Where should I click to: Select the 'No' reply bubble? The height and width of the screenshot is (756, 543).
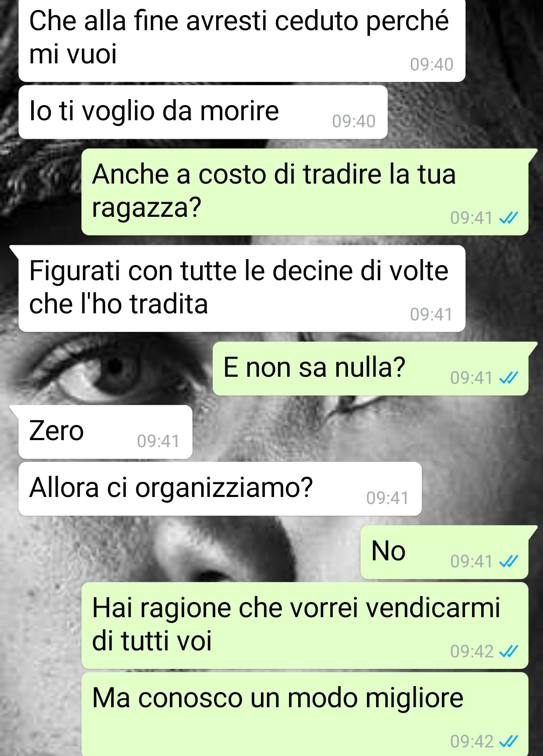point(444,552)
